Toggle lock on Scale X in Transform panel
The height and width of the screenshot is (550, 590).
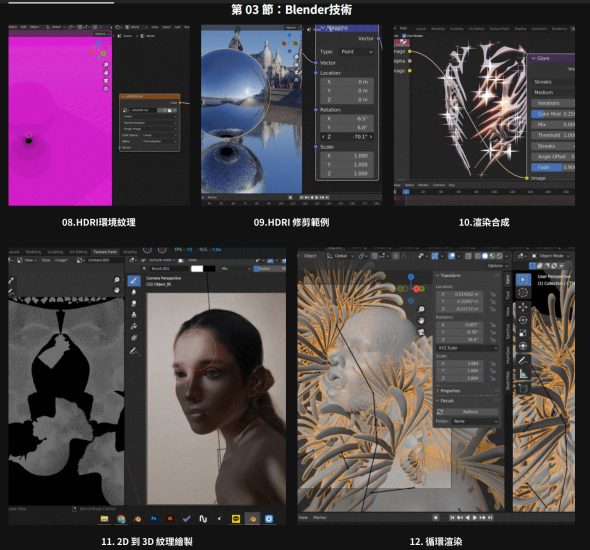pos(493,364)
